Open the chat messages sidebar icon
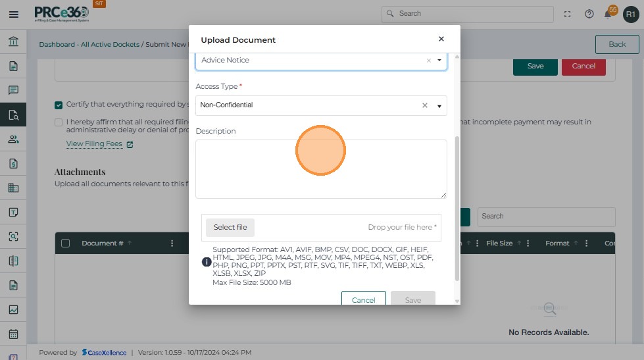Screen dimensions: 644x360 coord(13,90)
